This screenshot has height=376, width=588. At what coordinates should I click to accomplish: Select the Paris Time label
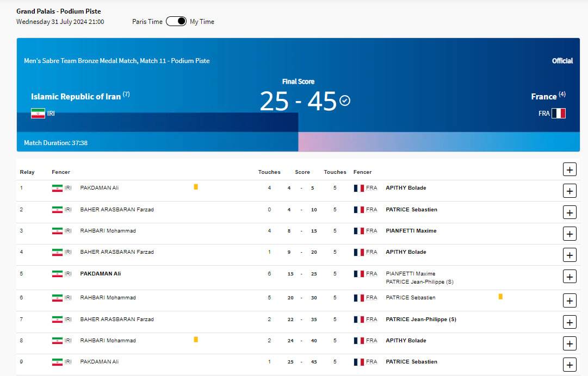point(147,22)
